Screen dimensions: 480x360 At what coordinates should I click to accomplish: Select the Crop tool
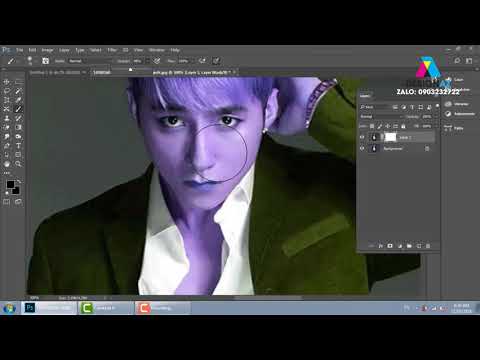(6, 100)
